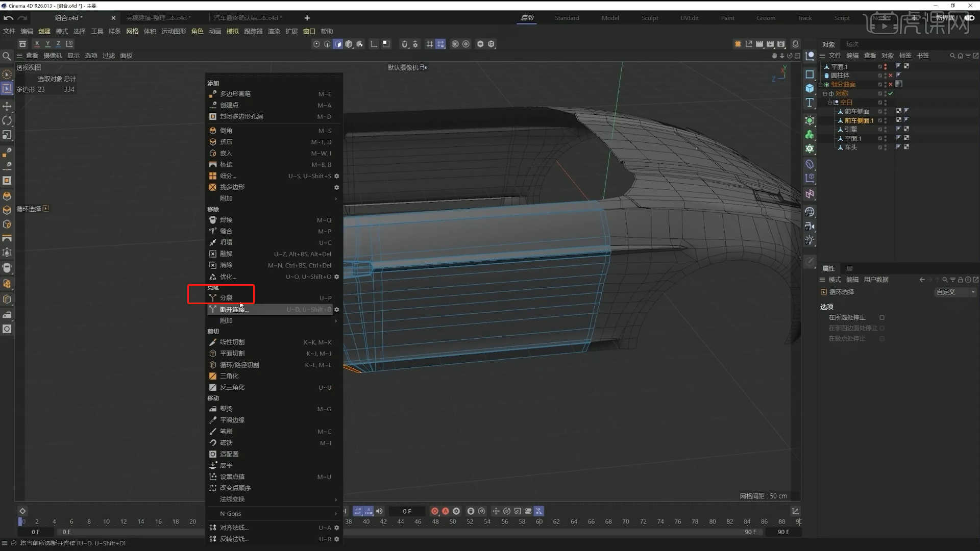Click the keyframe record icon below the timeline
Image resolution: width=980 pixels, height=551 pixels.
pyautogui.click(x=434, y=511)
